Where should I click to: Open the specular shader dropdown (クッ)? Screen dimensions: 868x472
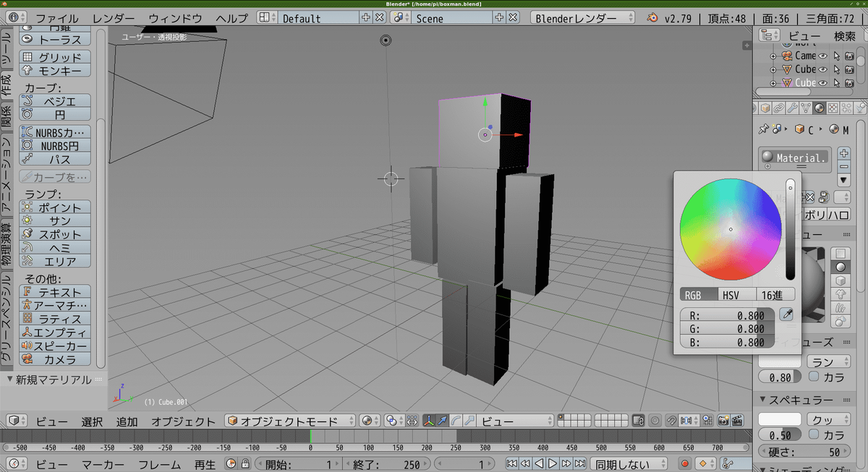click(x=830, y=419)
